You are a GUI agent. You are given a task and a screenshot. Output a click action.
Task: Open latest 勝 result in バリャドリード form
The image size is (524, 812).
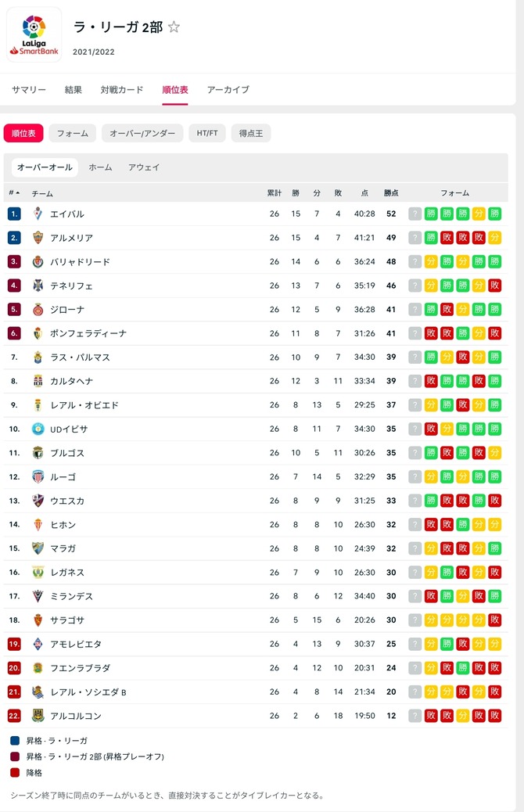click(494, 261)
